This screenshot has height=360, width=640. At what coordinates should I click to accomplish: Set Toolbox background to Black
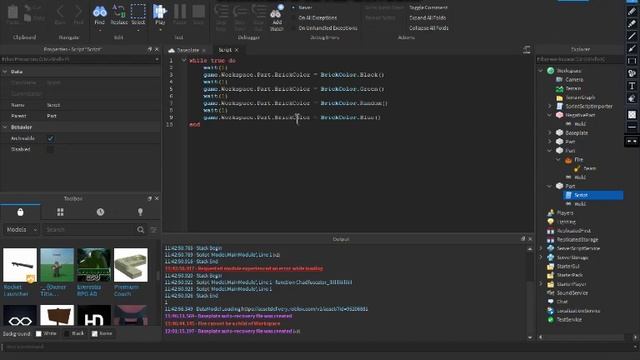click(74, 333)
